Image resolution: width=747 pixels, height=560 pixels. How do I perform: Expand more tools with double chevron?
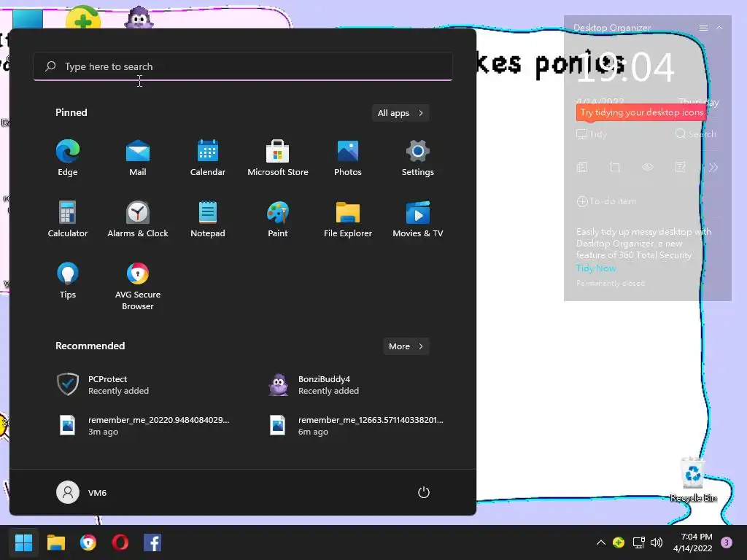713,167
